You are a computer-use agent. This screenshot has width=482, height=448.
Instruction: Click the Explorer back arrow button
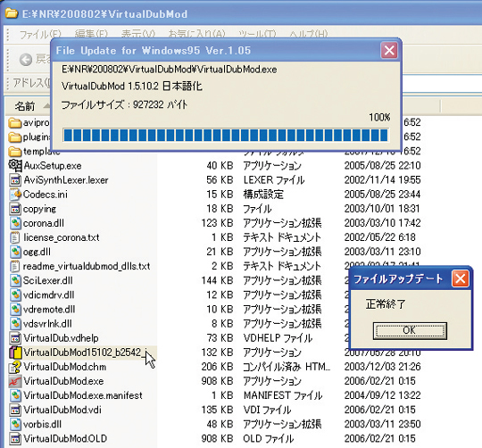(26, 59)
